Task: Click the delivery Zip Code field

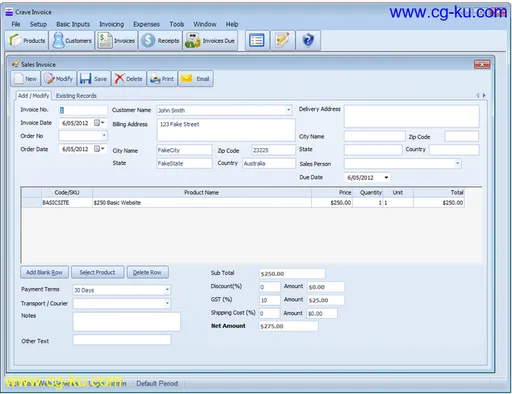Action: (x=462, y=136)
